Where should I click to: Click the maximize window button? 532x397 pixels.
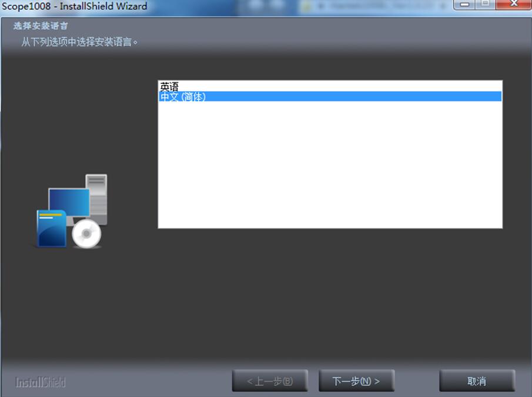pos(485,5)
